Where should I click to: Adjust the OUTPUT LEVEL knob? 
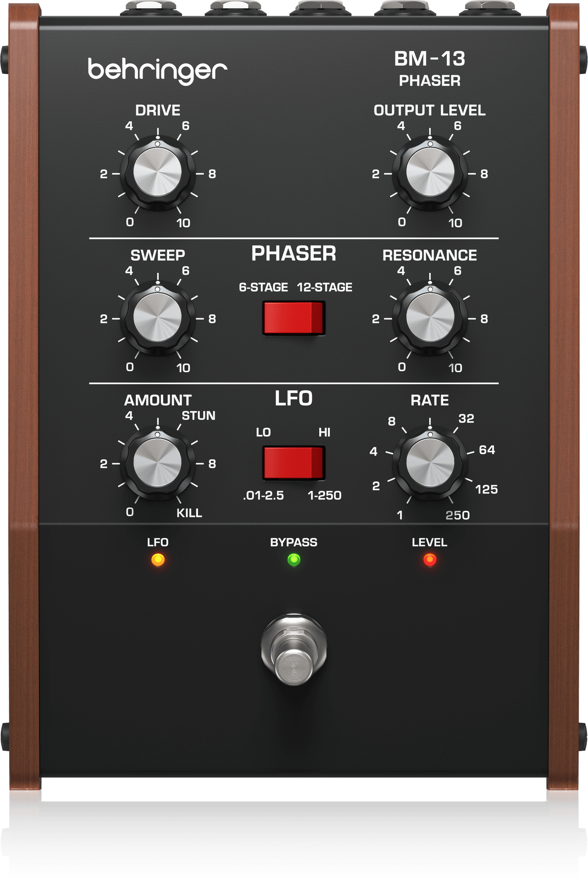click(x=430, y=172)
